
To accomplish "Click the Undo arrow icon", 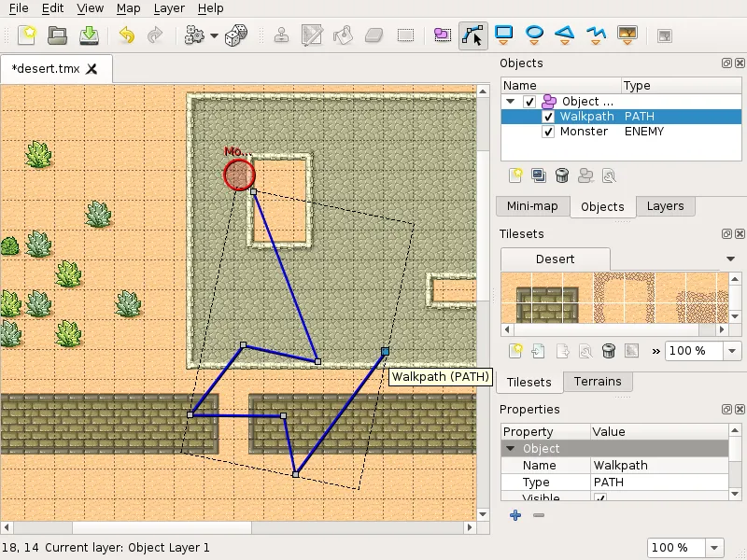I will (126, 35).
